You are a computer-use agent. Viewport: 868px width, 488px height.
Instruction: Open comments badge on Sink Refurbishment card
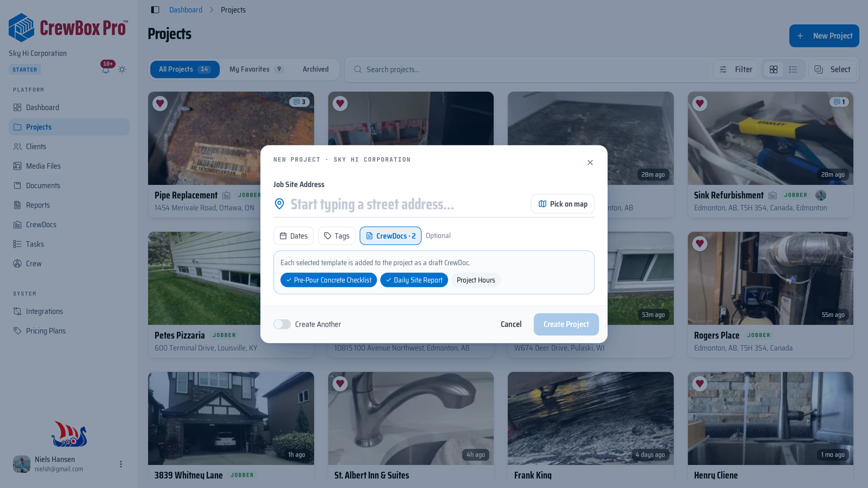(x=839, y=102)
